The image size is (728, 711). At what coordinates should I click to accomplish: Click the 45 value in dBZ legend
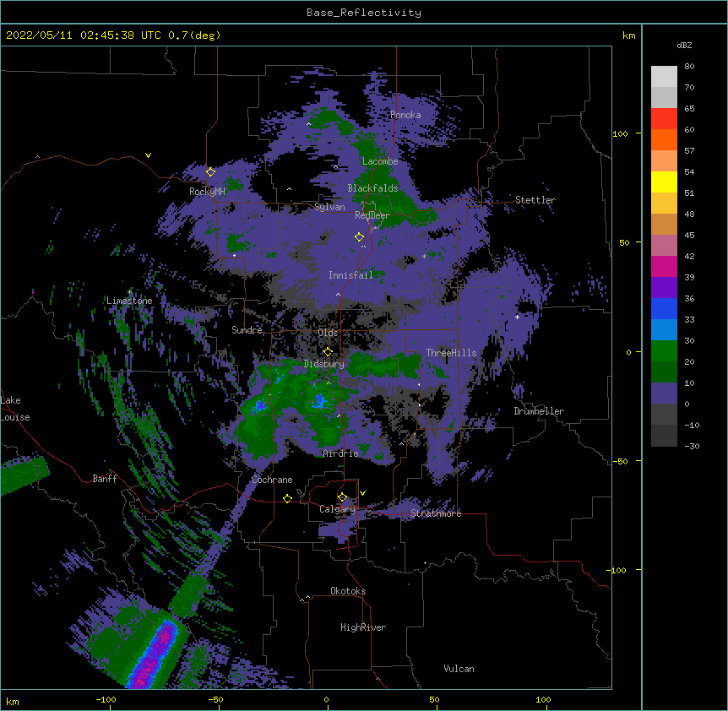tap(689, 236)
